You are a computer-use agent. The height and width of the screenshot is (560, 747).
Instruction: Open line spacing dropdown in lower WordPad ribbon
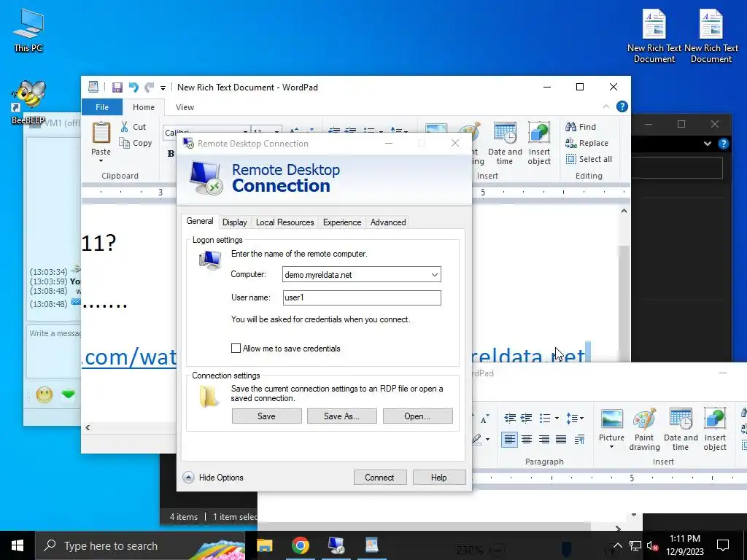[575, 418]
